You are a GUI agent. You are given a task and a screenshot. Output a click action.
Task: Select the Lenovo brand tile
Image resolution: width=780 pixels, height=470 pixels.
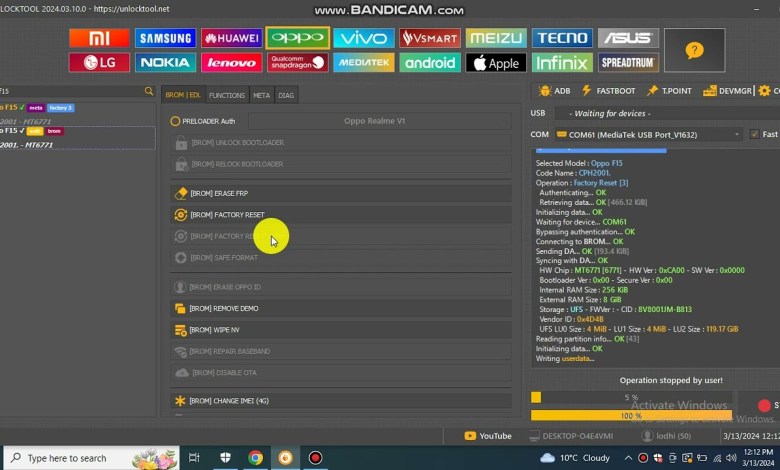point(231,63)
